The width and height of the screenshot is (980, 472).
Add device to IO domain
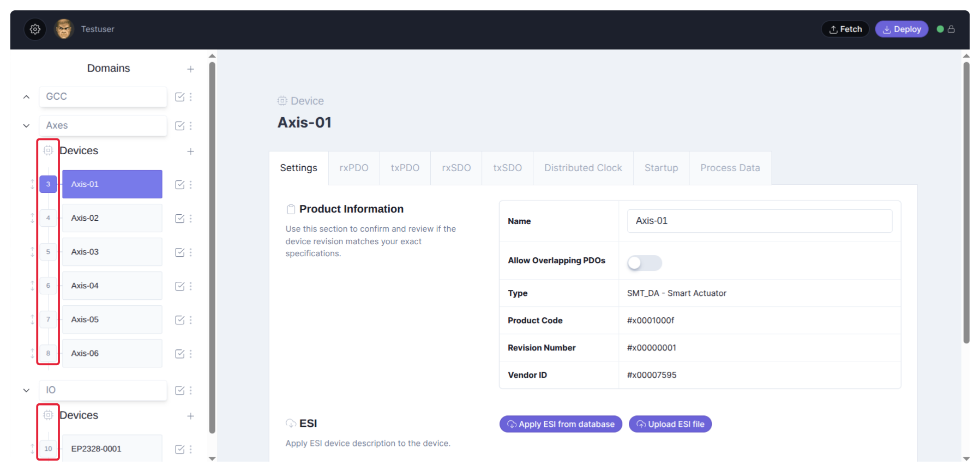point(190,416)
